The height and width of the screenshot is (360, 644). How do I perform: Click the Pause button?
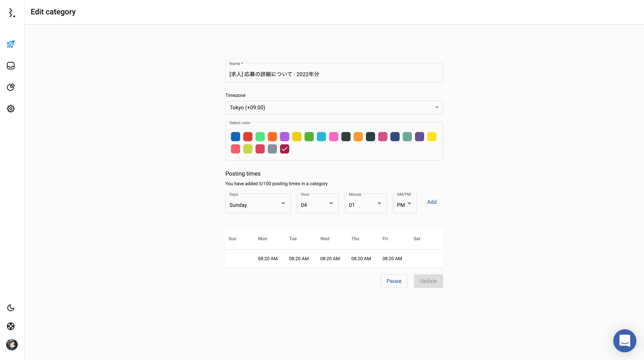[394, 281]
